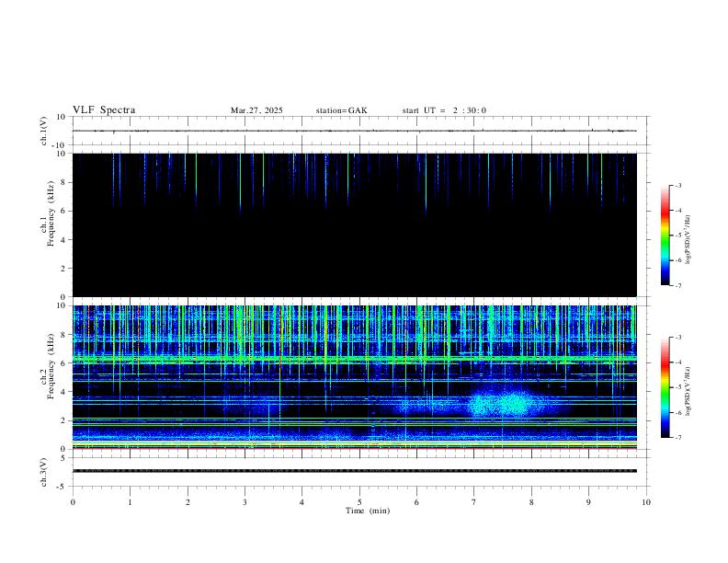Click the time axis tick label "9"
This screenshot has width=728, height=563.
point(588,502)
